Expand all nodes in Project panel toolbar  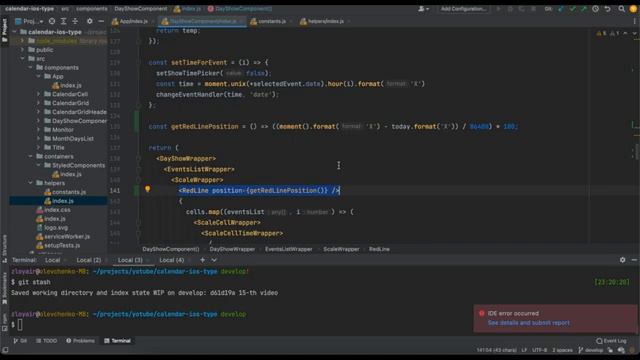pos(63,21)
